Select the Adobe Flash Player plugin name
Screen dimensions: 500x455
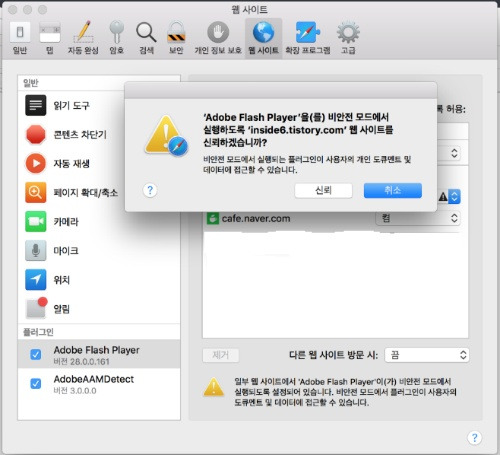pyautogui.click(x=97, y=350)
